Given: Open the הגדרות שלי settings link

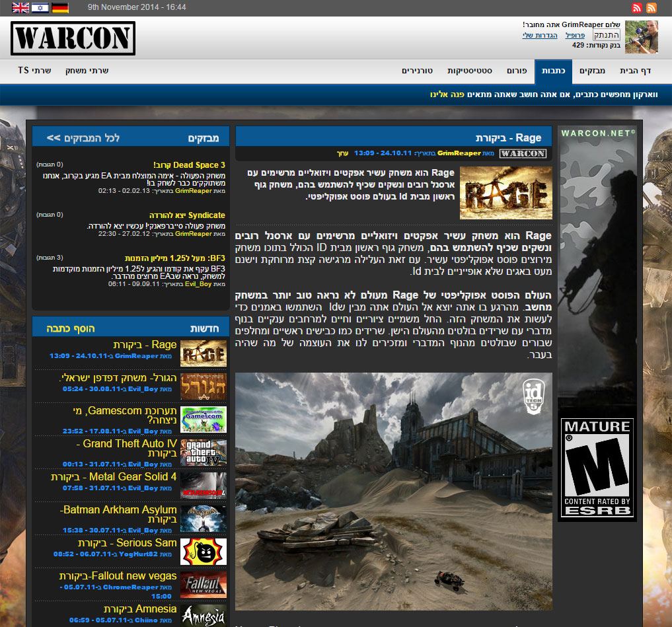Looking at the screenshot, I should coord(540,35).
